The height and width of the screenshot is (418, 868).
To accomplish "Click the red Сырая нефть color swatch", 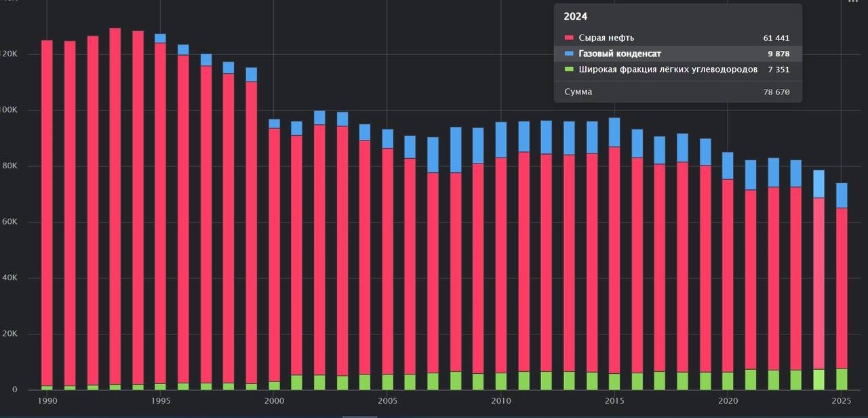I will point(568,38).
